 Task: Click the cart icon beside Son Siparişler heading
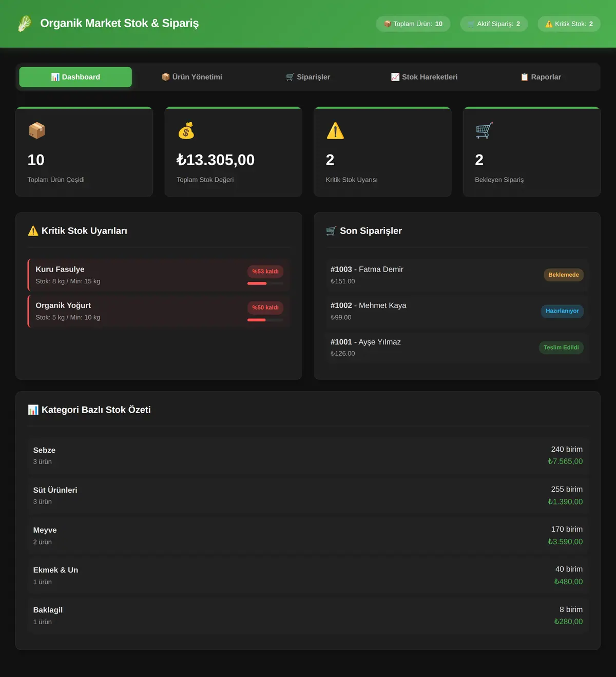[332, 231]
